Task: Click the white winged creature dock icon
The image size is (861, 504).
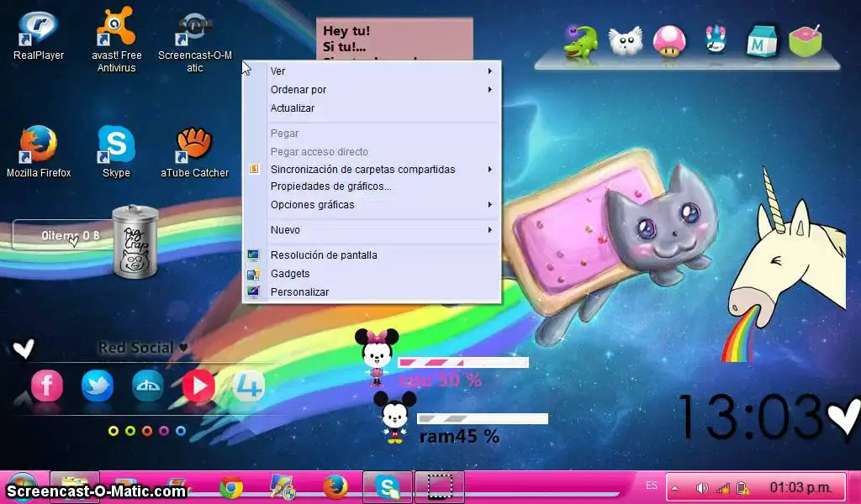Action: pyautogui.click(x=626, y=41)
